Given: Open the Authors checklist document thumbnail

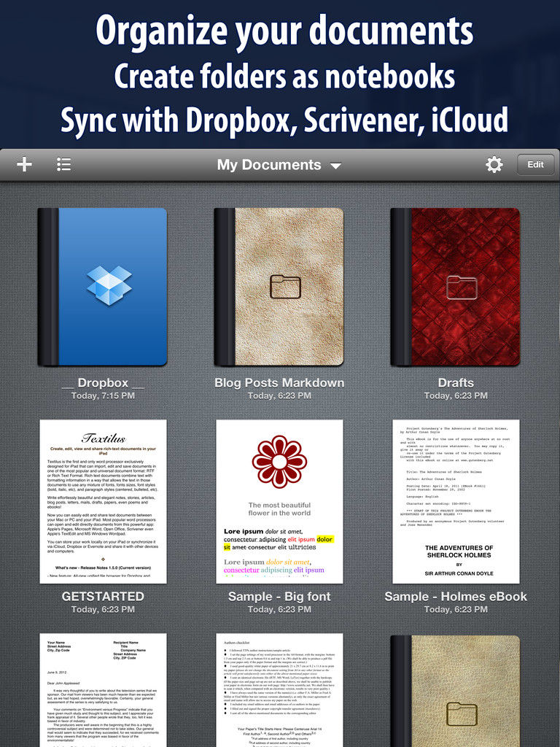Looking at the screenshot, I should click(279, 690).
